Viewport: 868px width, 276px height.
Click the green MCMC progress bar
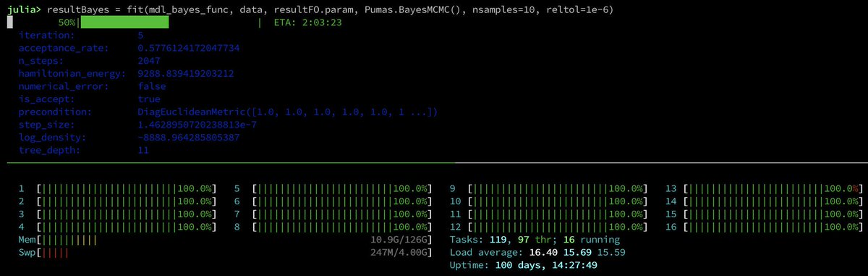tap(124, 22)
